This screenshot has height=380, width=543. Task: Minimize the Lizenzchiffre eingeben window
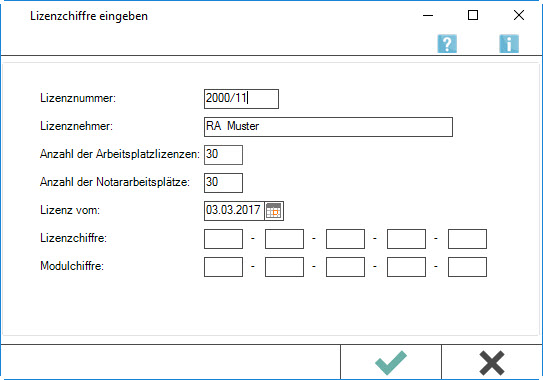coord(428,15)
